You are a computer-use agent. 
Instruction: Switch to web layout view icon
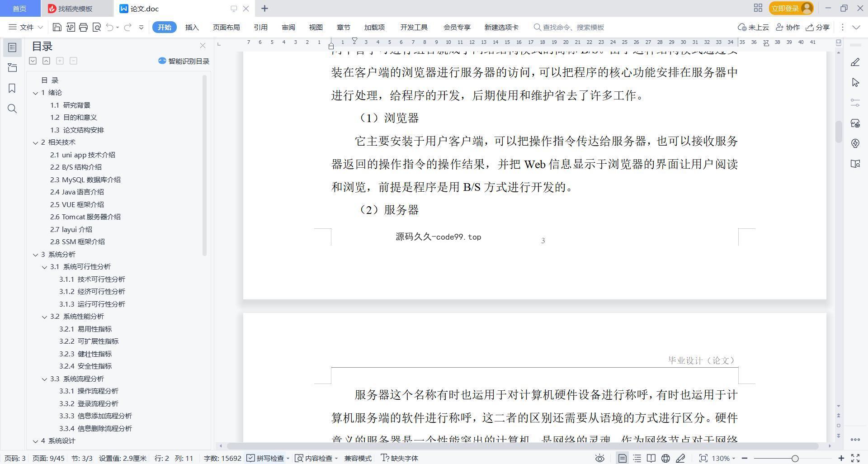point(665,458)
